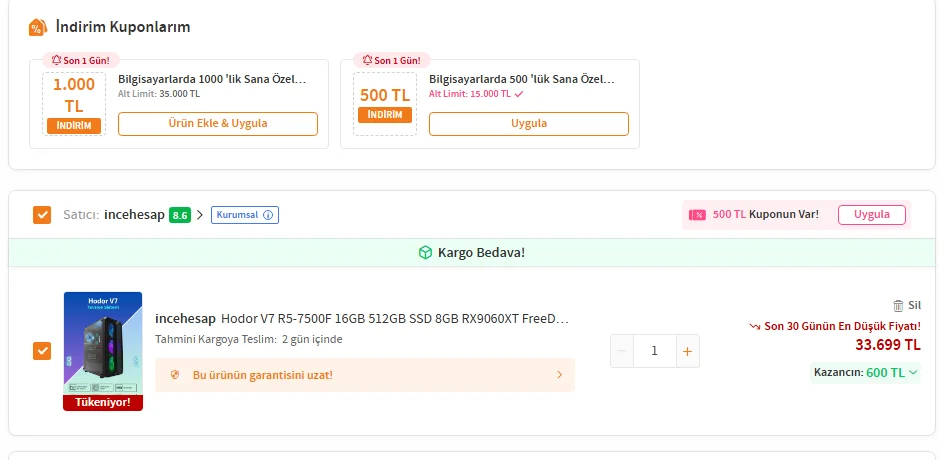The width and height of the screenshot is (939, 460).
Task: Apply the seller's 500 TL Kupon
Action: coord(871,215)
